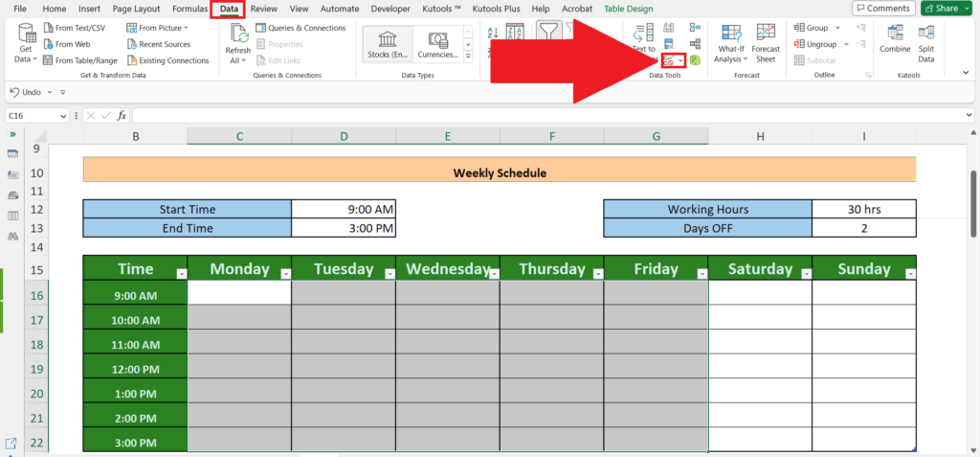Viewport: 980px width, 457px height.
Task: Click the Remove Duplicates icon
Action: [x=669, y=44]
